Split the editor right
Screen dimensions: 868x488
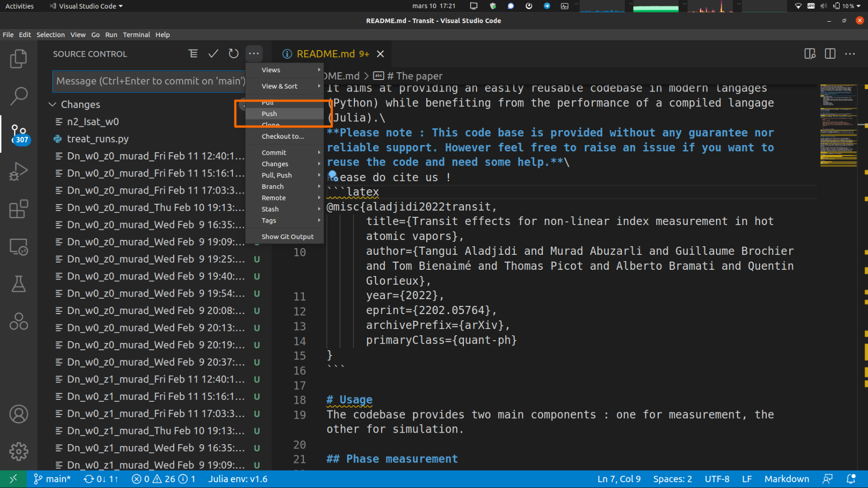point(830,53)
